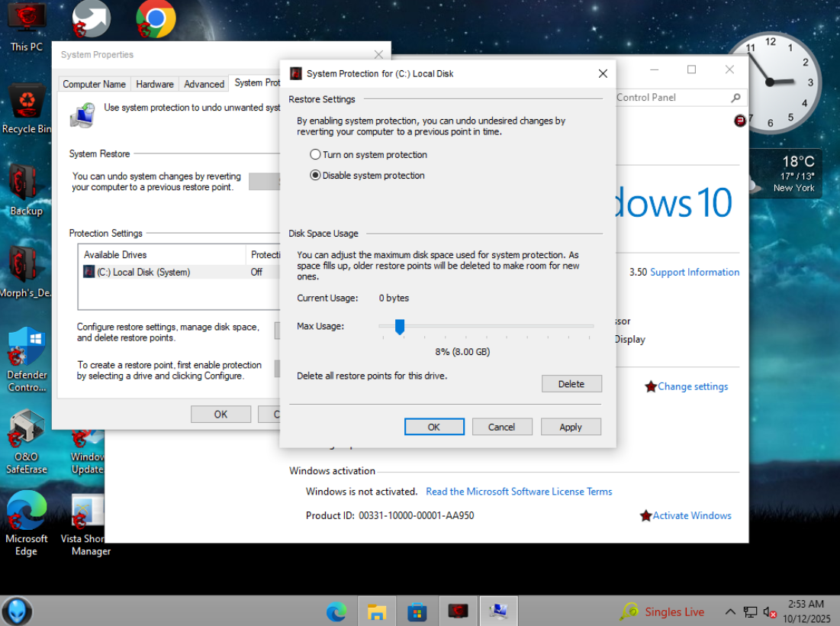Confirm with OK in System Protection dialog
This screenshot has width=840, height=626.
[434, 427]
